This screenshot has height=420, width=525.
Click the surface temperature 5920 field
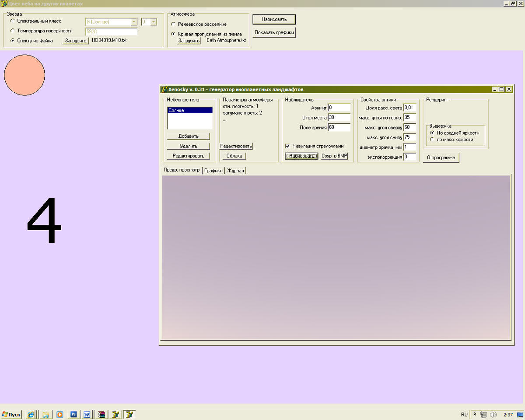pyautogui.click(x=111, y=31)
